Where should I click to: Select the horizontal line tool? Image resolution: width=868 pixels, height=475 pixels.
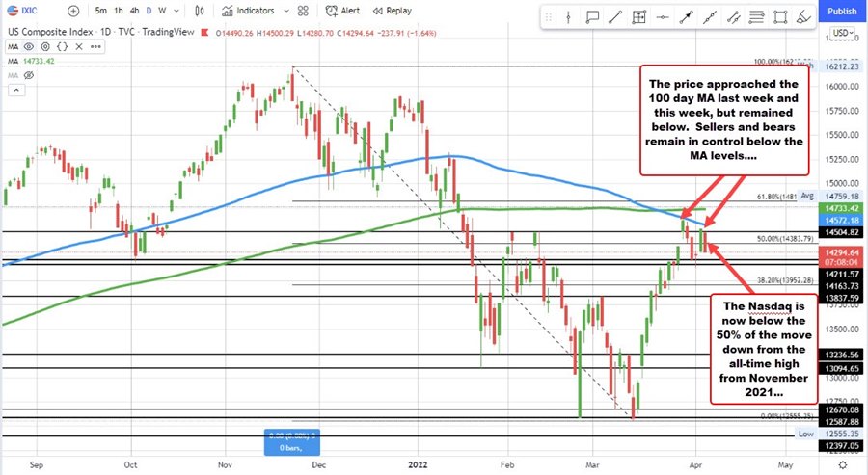[663, 17]
